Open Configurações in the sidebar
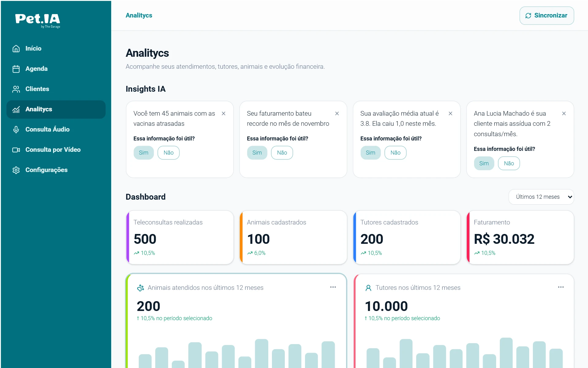Viewport: 588px width, 368px height. [x=56, y=170]
